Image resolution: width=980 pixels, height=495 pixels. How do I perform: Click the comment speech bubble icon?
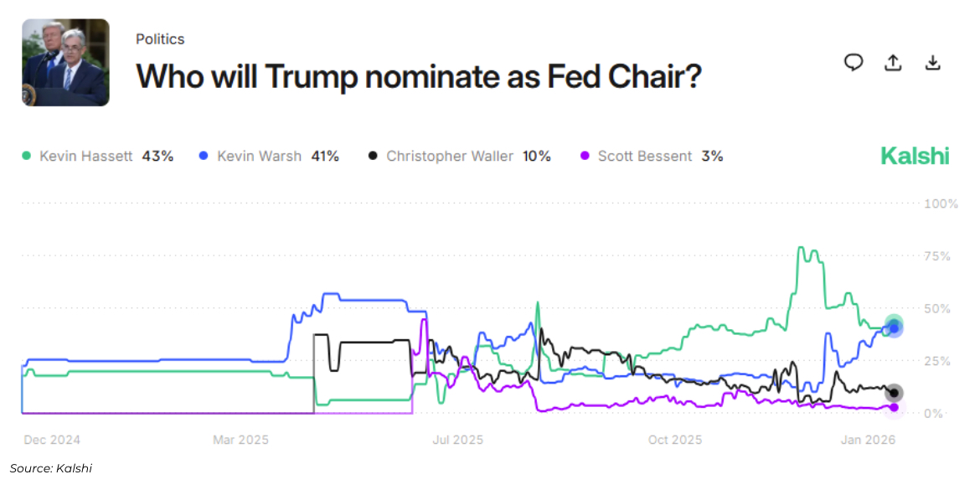(854, 62)
